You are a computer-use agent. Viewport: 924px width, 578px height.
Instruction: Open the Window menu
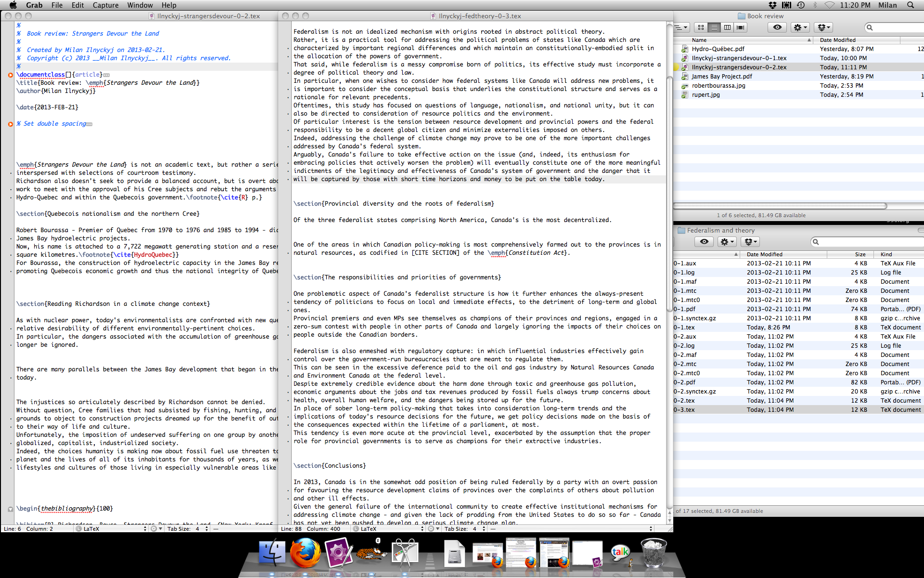[140, 5]
